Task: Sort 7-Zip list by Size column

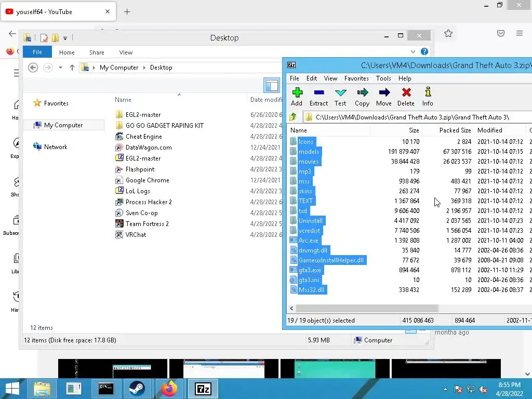Action: 396,130
